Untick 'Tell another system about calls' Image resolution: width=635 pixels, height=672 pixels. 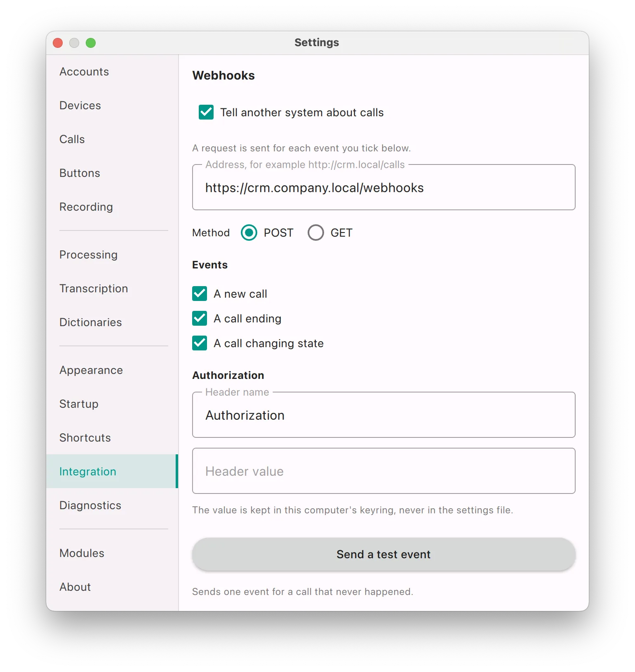pyautogui.click(x=206, y=112)
